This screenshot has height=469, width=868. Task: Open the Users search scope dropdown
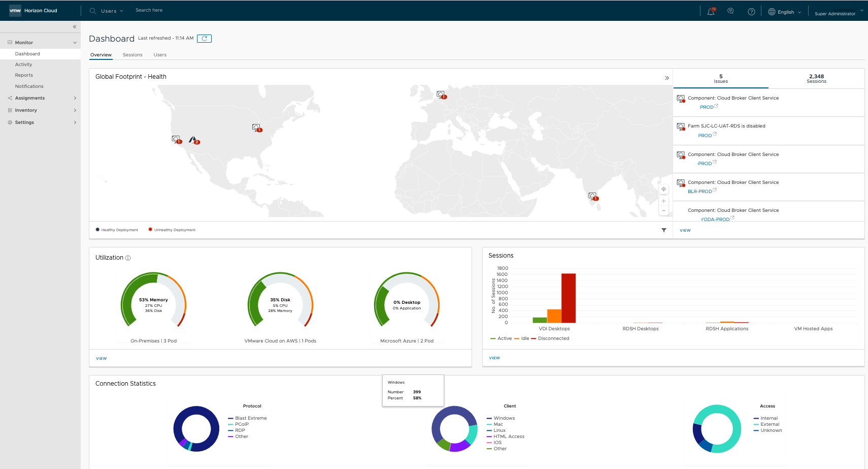pos(112,11)
